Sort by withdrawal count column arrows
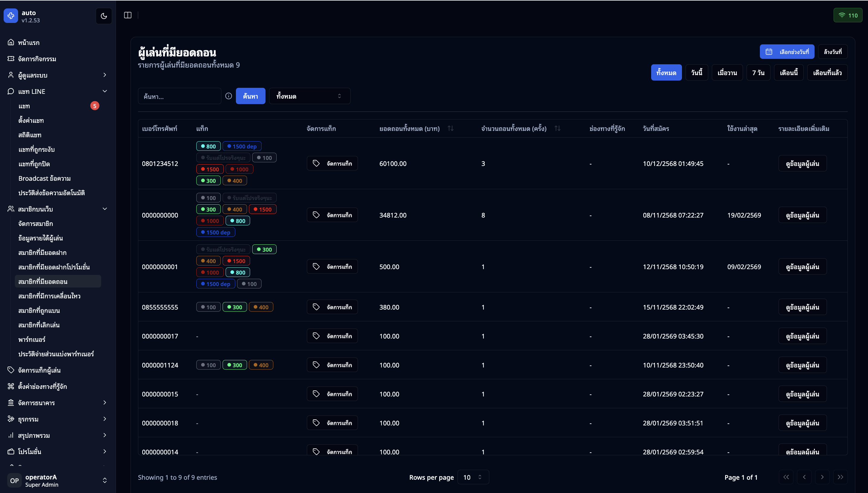Viewport: 868px width, 493px height. 557,128
